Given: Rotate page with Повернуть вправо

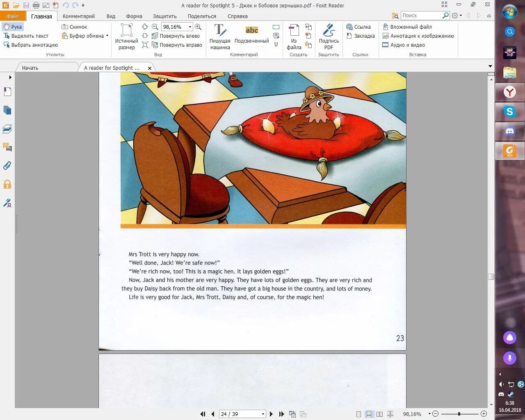Looking at the screenshot, I should click(177, 45).
